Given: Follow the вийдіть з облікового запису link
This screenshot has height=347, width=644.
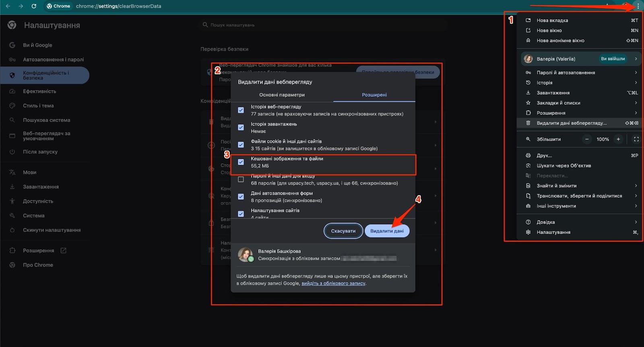Looking at the screenshot, I should tap(333, 283).
